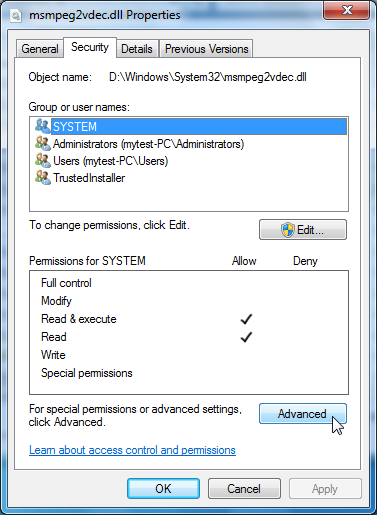Click the Edit permissions button
The width and height of the screenshot is (377, 515).
[x=303, y=229]
